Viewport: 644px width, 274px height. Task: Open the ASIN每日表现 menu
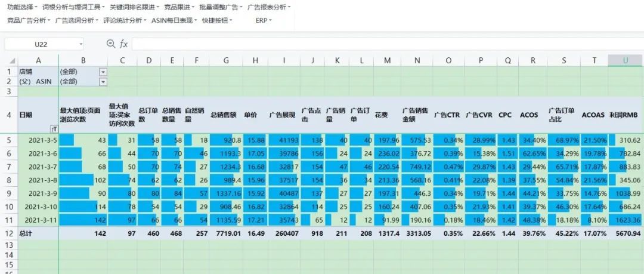[x=174, y=20]
